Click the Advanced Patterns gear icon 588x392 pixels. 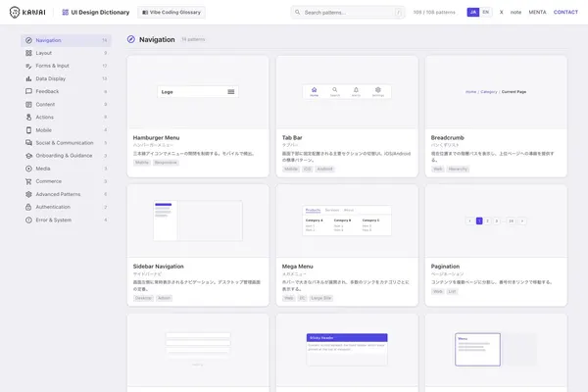point(28,194)
